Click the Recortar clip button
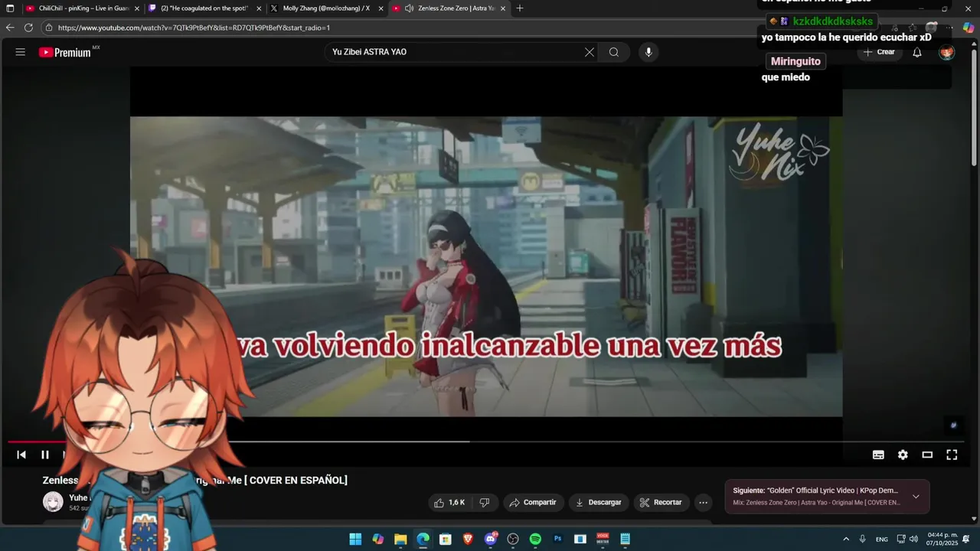980x551 pixels. coord(661,503)
